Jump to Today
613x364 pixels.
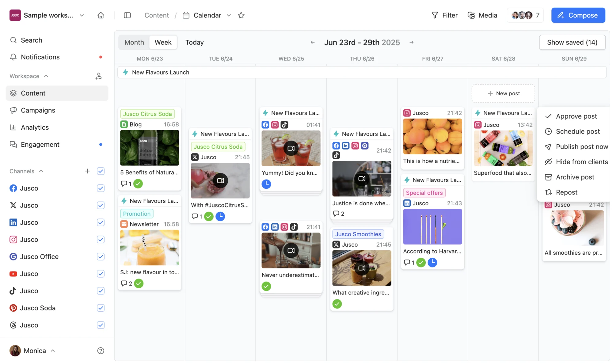tap(194, 42)
